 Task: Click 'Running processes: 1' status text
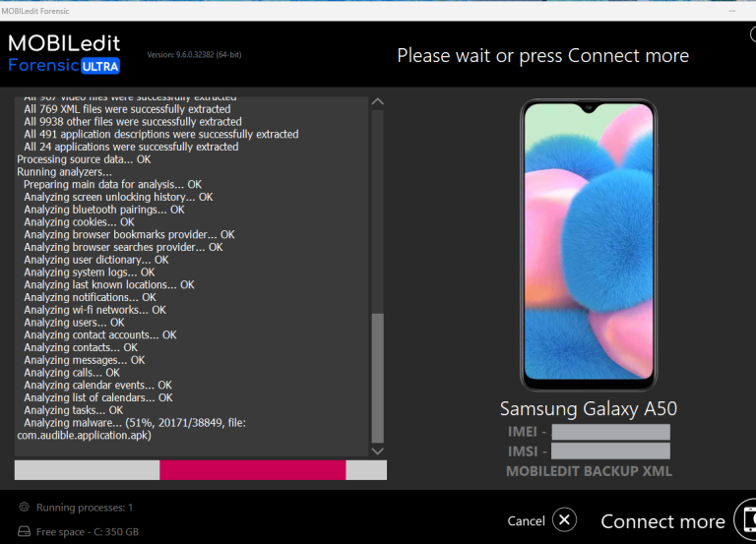pos(85,508)
